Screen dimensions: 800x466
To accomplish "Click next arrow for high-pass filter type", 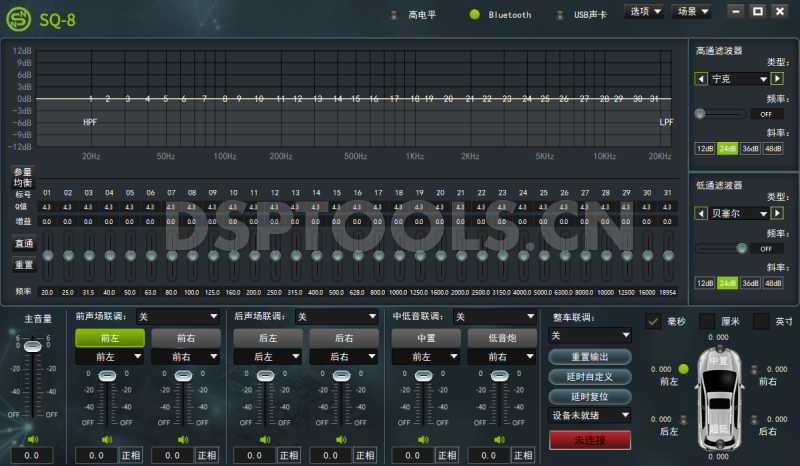I will tap(777, 78).
